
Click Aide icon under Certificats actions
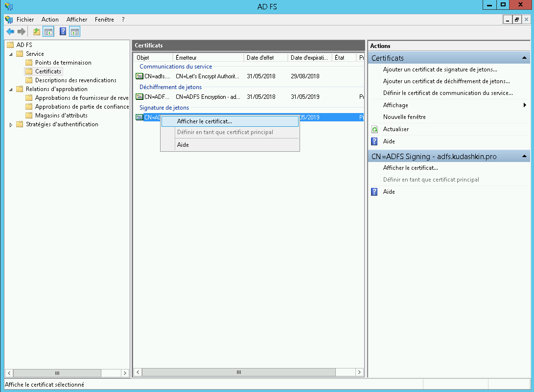[374, 141]
